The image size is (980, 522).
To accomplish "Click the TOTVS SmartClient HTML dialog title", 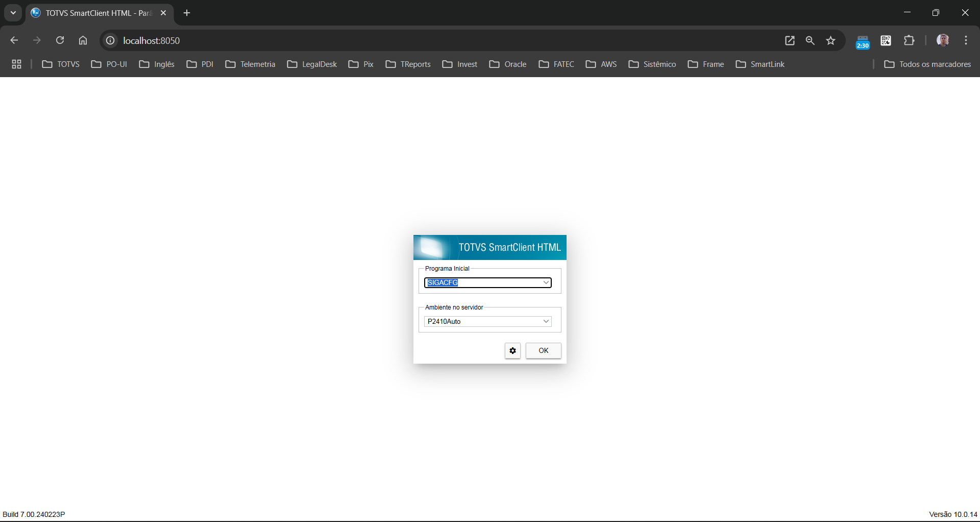I will click(509, 247).
